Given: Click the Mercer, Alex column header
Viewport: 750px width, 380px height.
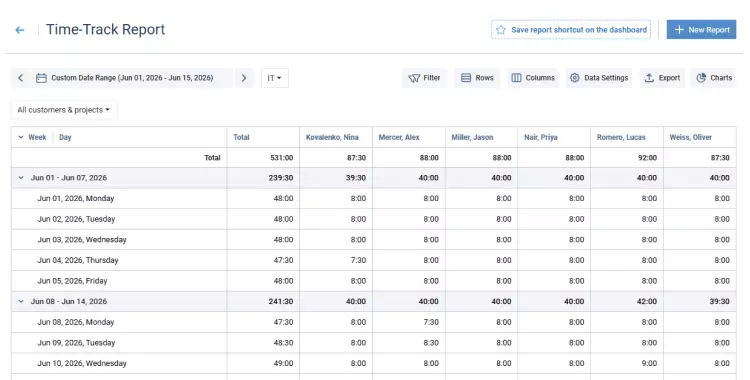Looking at the screenshot, I should (x=408, y=137).
